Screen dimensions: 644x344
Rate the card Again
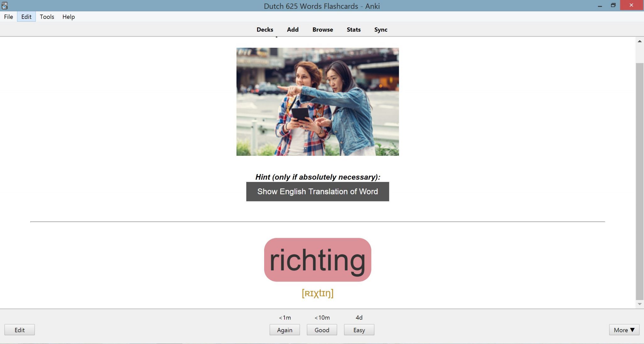[285, 330]
